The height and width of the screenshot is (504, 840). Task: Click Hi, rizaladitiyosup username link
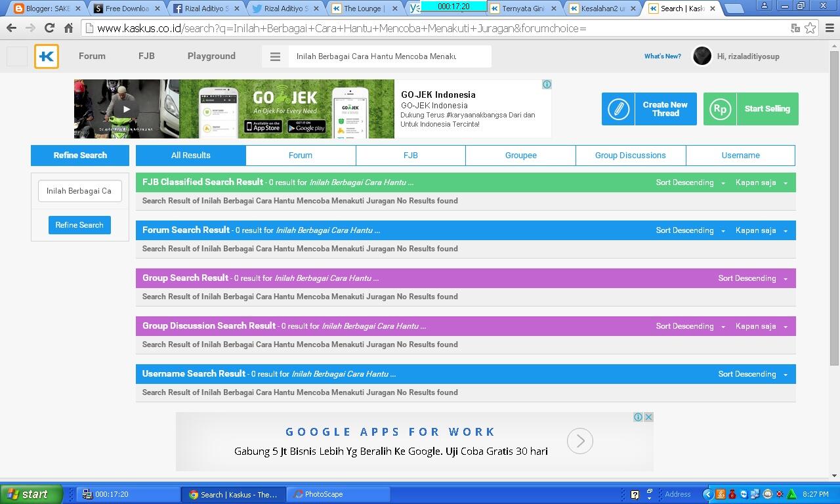(748, 56)
